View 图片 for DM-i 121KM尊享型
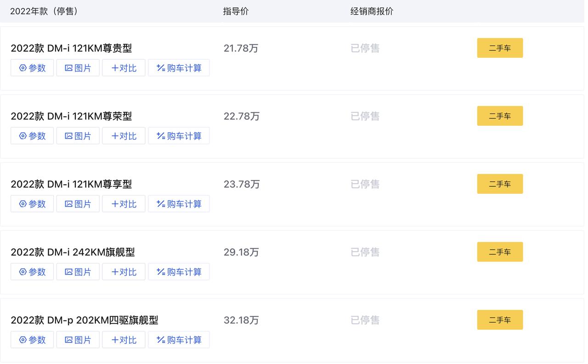The width and height of the screenshot is (588, 364). point(78,204)
